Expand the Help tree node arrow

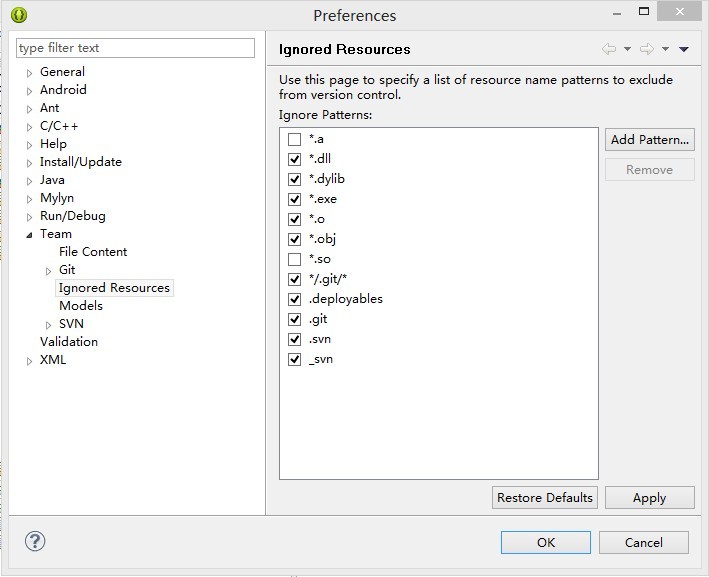coord(29,145)
